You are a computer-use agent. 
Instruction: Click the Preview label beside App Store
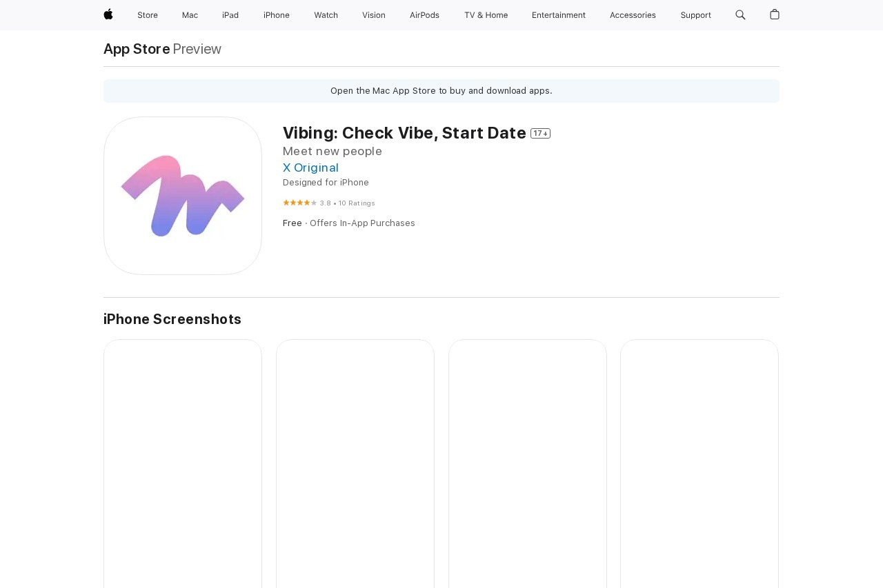[197, 49]
